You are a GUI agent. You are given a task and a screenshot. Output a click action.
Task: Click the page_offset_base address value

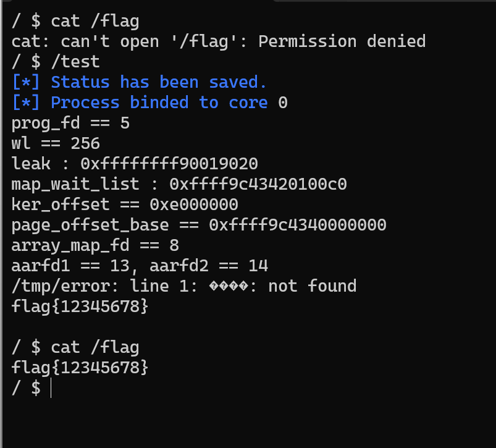297,225
